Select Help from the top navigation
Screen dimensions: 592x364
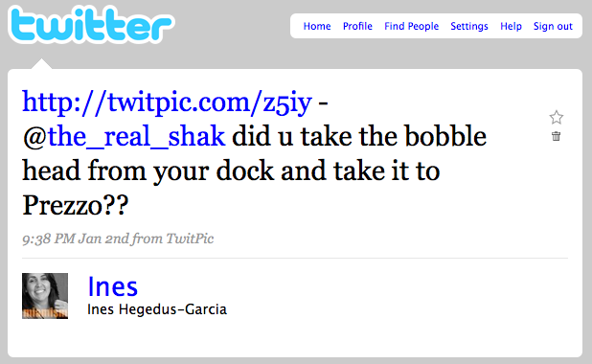(511, 26)
